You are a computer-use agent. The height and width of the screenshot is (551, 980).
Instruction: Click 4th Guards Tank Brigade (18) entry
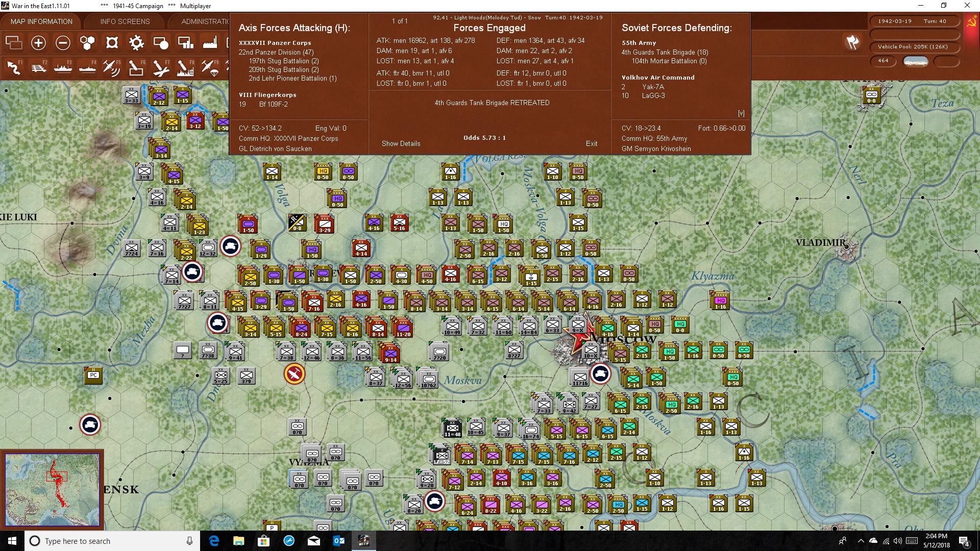pyautogui.click(x=665, y=52)
